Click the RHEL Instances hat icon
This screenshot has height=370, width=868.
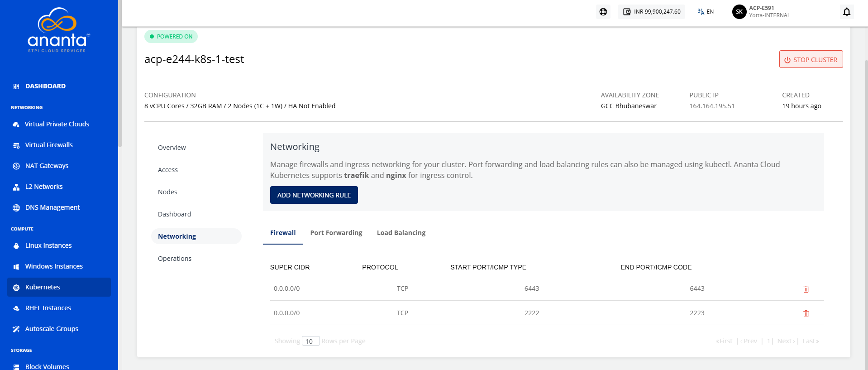[16, 308]
